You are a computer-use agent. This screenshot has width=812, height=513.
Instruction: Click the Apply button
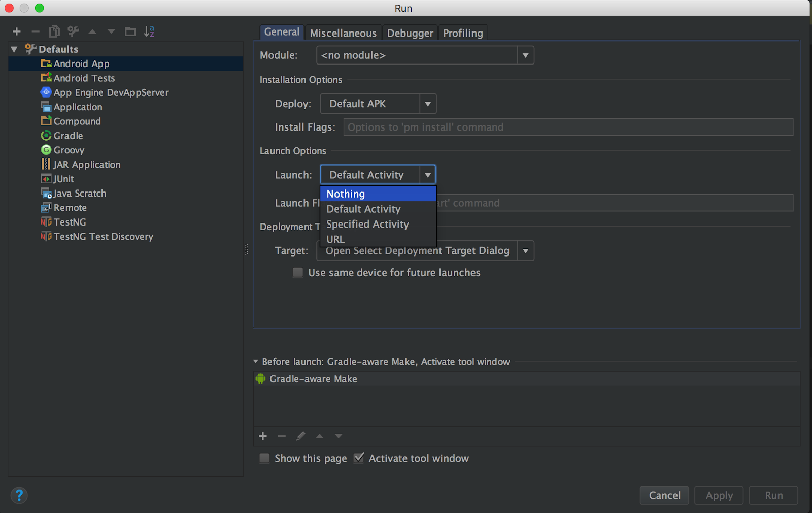[x=719, y=495]
